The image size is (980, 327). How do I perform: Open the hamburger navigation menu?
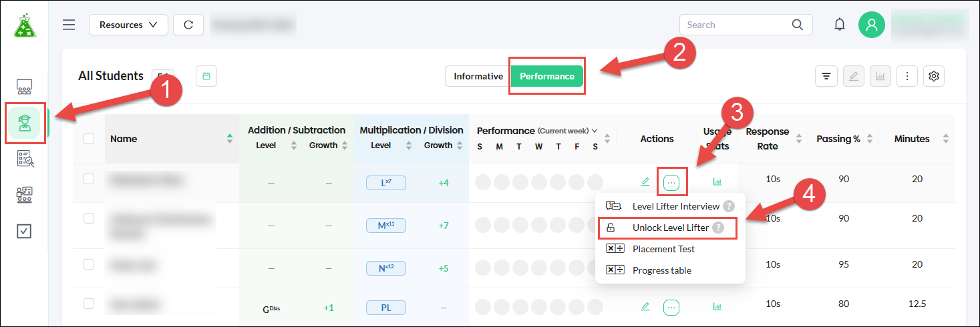coord(69,25)
